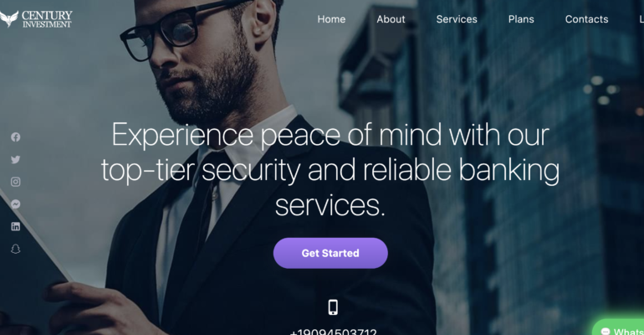Click the eagle emblem in the logo
The height and width of the screenshot is (335, 644).
[x=9, y=19]
